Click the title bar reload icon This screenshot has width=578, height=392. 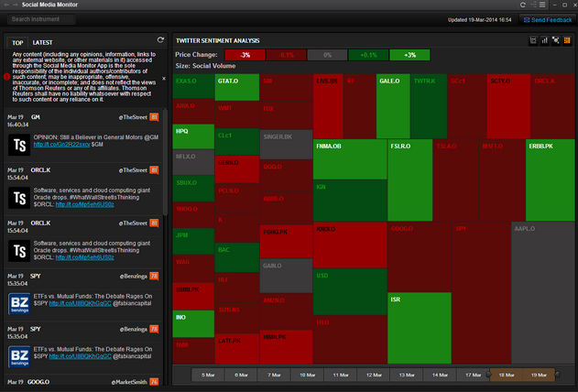pyautogui.click(x=523, y=5)
